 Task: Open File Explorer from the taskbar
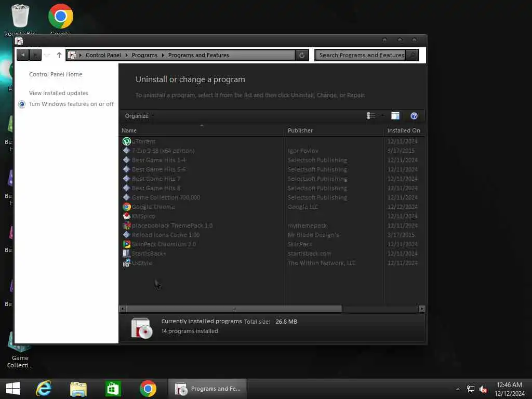click(x=78, y=389)
